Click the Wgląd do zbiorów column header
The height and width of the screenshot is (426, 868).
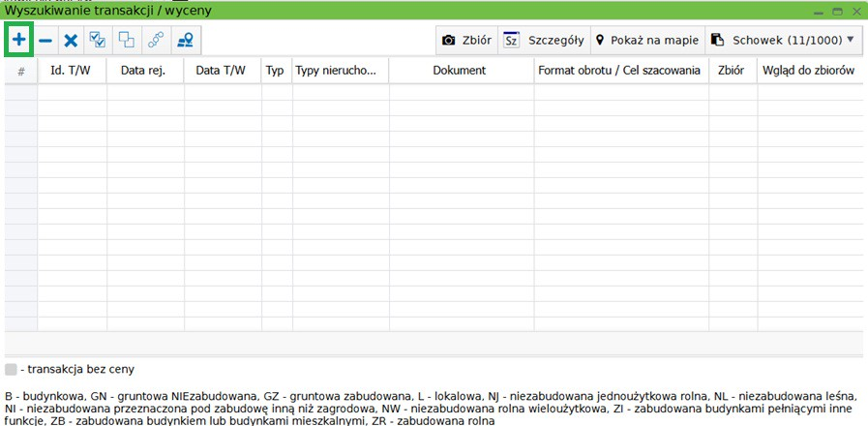809,71
